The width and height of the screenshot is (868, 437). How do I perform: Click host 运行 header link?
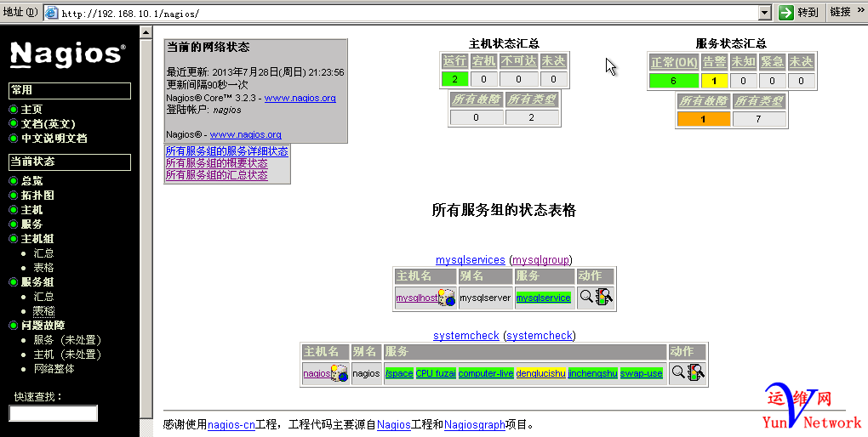455,61
